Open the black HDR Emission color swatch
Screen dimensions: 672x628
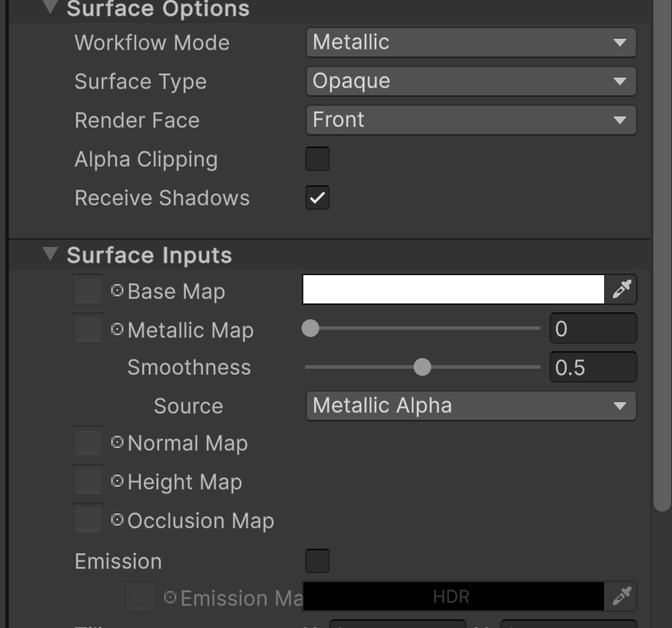(x=453, y=596)
